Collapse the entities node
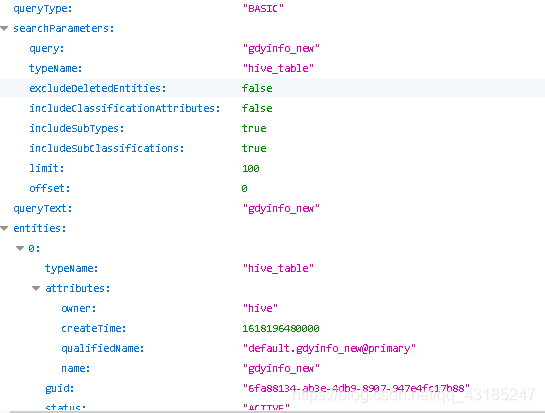This screenshot has width=545, height=413. click(x=4, y=228)
